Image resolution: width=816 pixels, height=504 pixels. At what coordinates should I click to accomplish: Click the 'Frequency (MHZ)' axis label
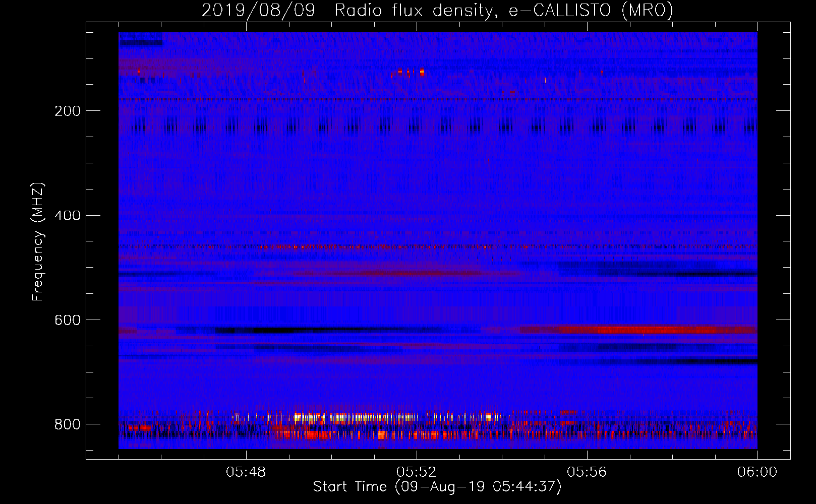[37, 242]
